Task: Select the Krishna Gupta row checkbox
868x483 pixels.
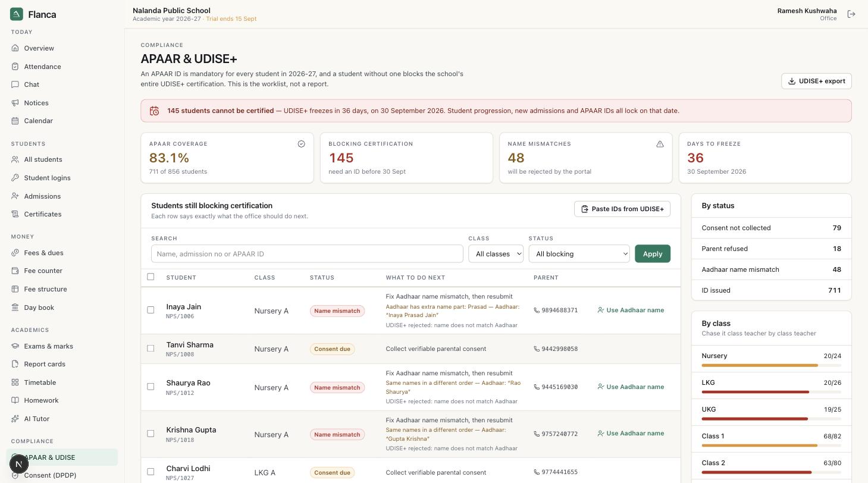Action: (x=151, y=434)
